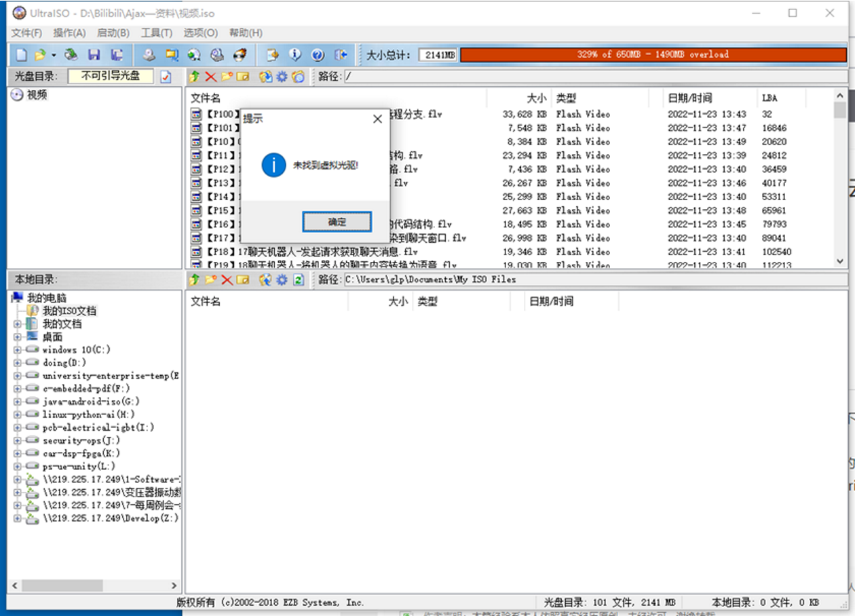Expand the windows 10(C:) drive node
855x616 pixels.
point(18,350)
